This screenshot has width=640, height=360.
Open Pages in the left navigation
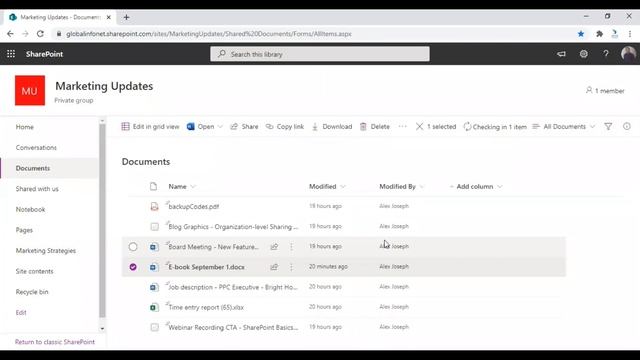pos(24,230)
